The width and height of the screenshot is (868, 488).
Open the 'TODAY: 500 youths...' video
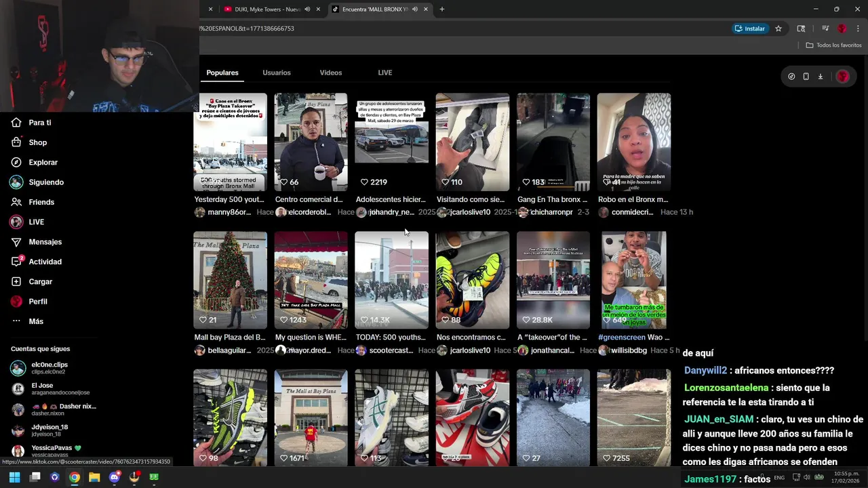391,280
